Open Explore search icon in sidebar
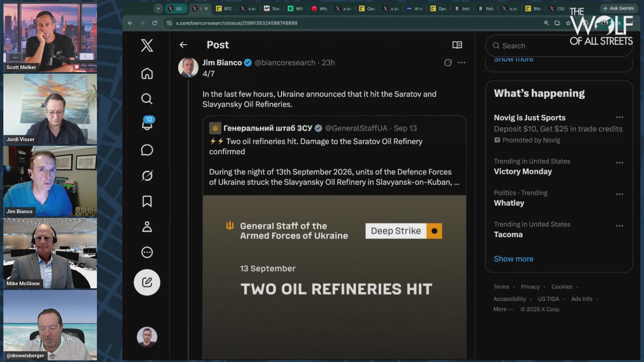Screen dimensions: 644x362 147,99
